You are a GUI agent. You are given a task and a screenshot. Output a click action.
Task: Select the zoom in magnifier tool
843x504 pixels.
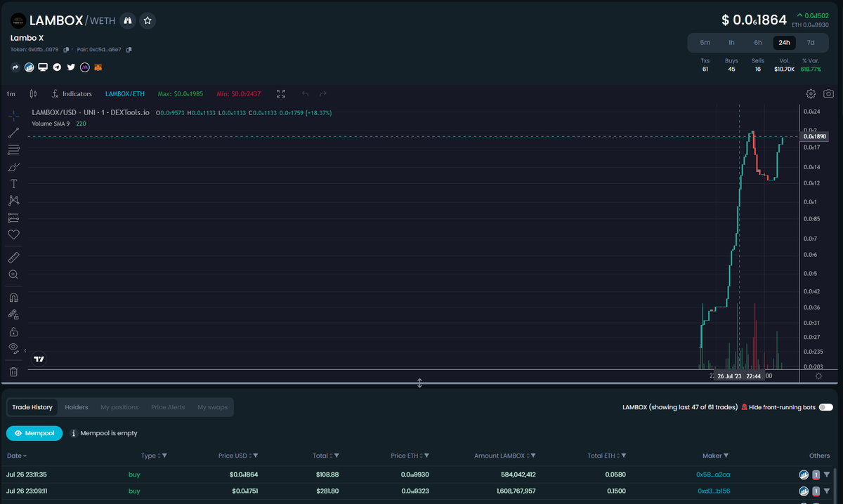tap(13, 274)
